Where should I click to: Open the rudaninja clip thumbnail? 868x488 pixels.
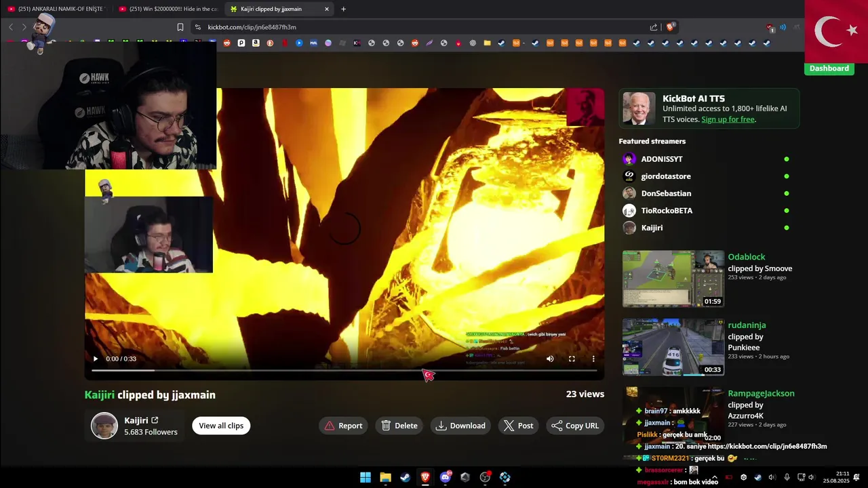pos(673,347)
